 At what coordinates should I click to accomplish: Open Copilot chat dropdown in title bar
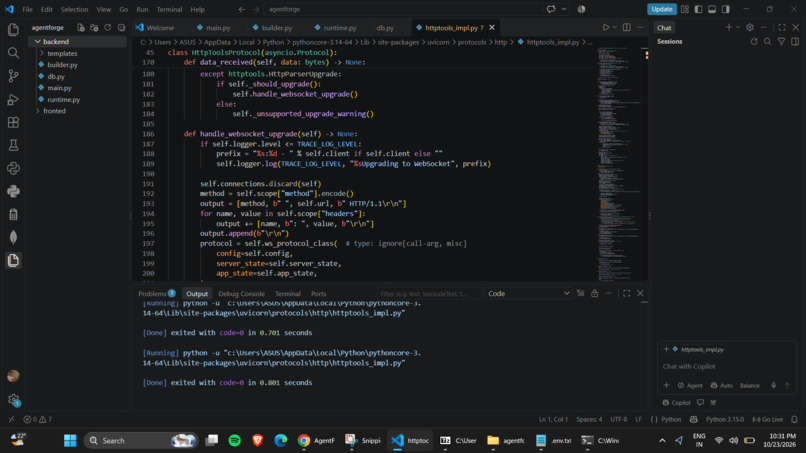coord(564,9)
